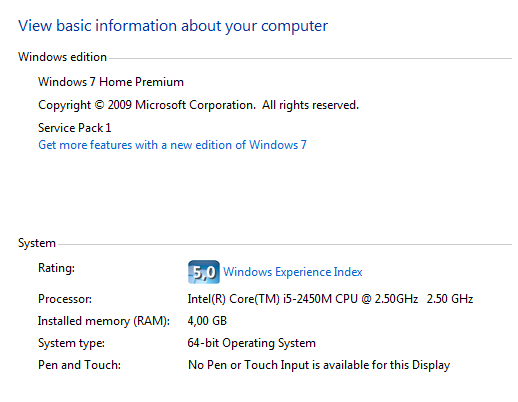Open 'Get more features with a new edition' link
The height and width of the screenshot is (402, 518).
172,145
